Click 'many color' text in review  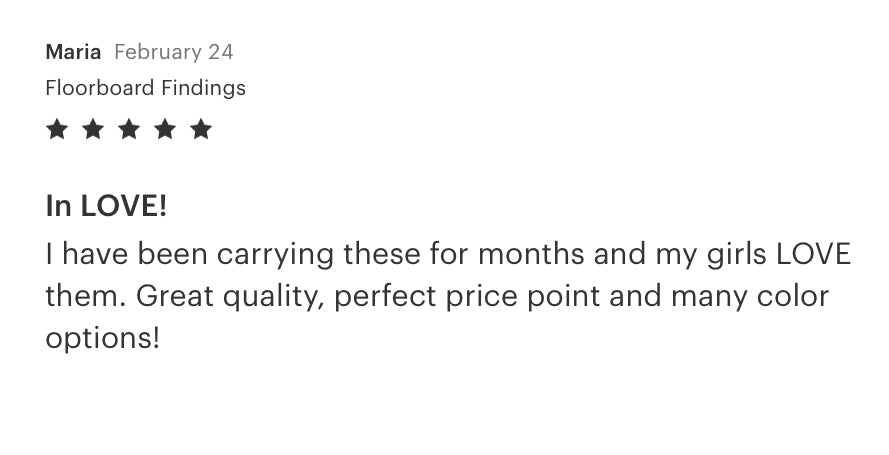[750, 297]
